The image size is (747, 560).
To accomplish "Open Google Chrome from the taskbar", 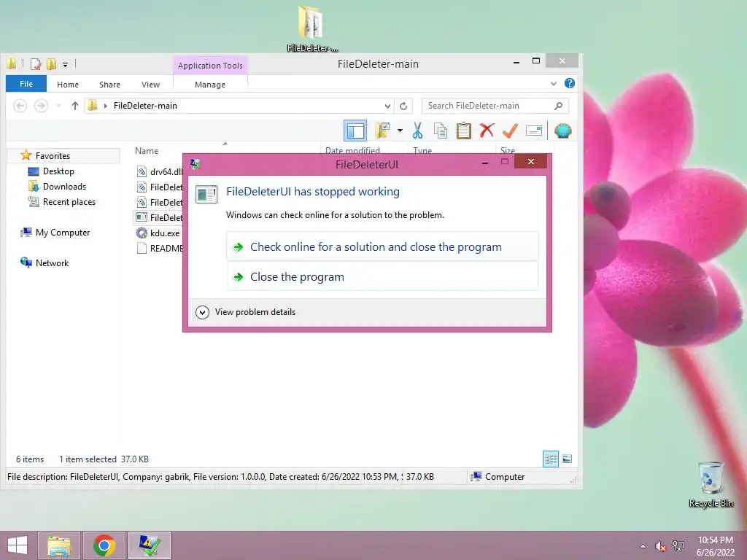I will pos(104,545).
